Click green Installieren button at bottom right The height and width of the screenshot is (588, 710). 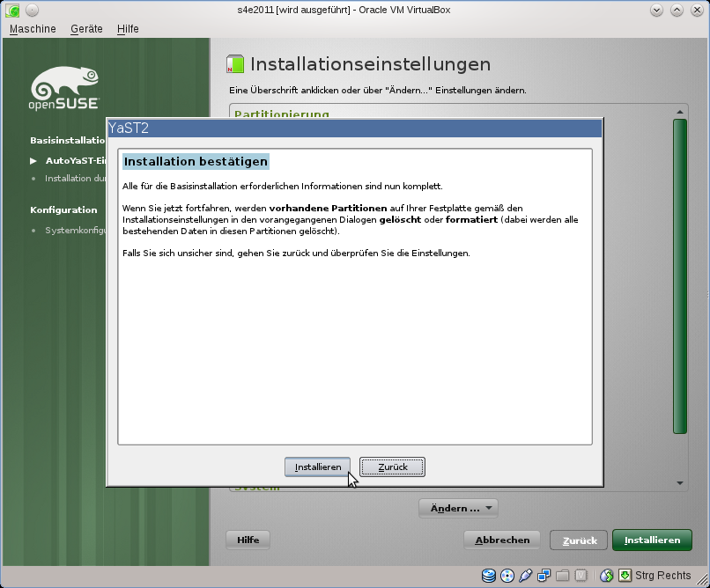[x=652, y=540]
